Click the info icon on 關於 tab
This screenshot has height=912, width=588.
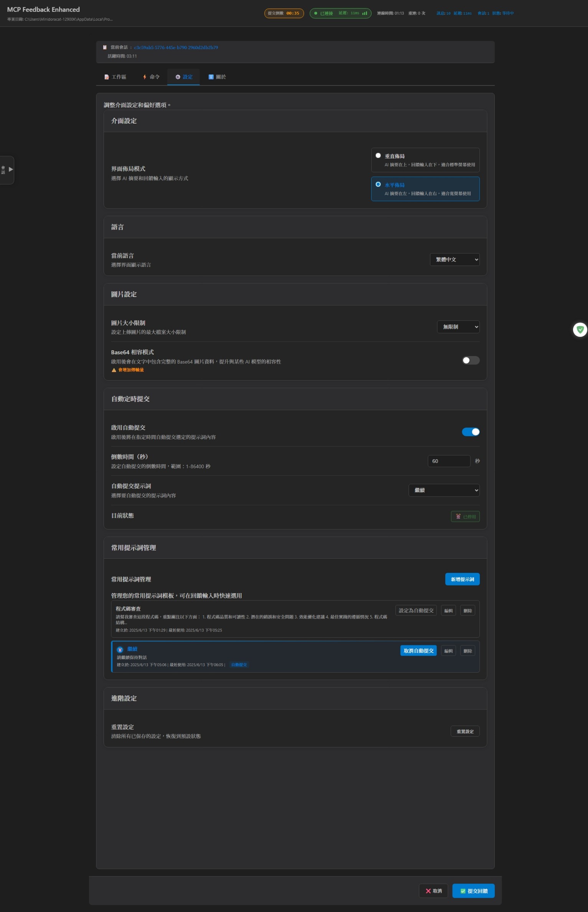click(x=211, y=77)
